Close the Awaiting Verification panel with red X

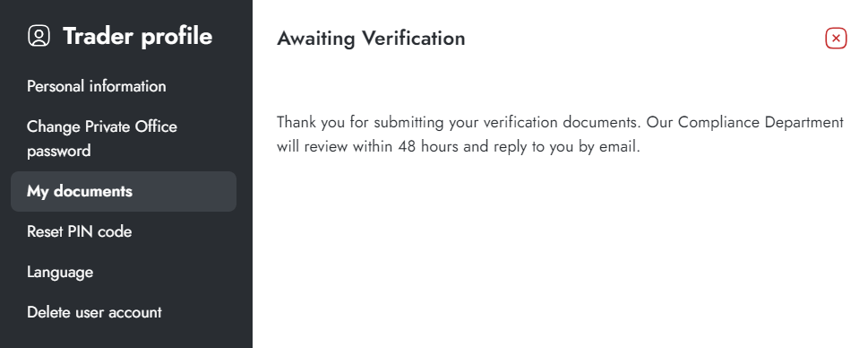pos(836,39)
